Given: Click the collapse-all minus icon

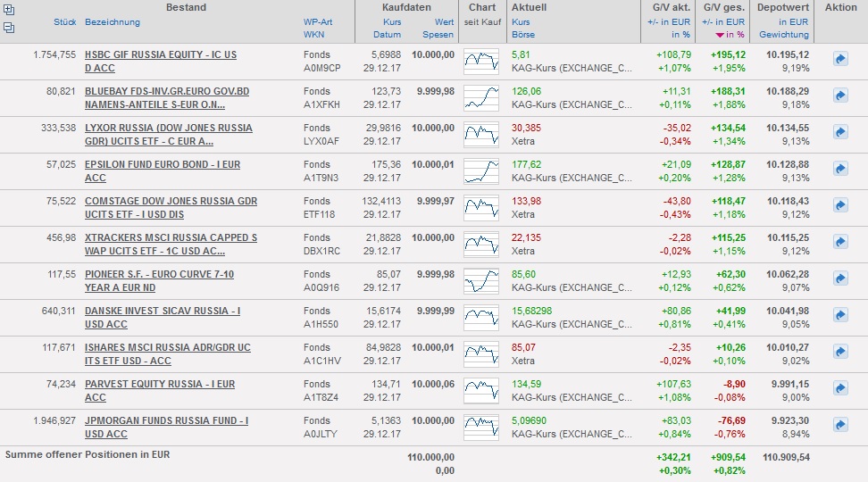Looking at the screenshot, I should [9, 28].
